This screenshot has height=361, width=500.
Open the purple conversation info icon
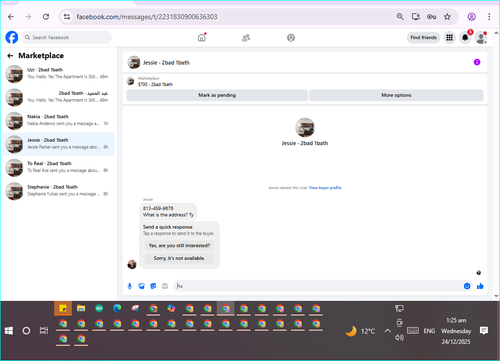coord(477,62)
